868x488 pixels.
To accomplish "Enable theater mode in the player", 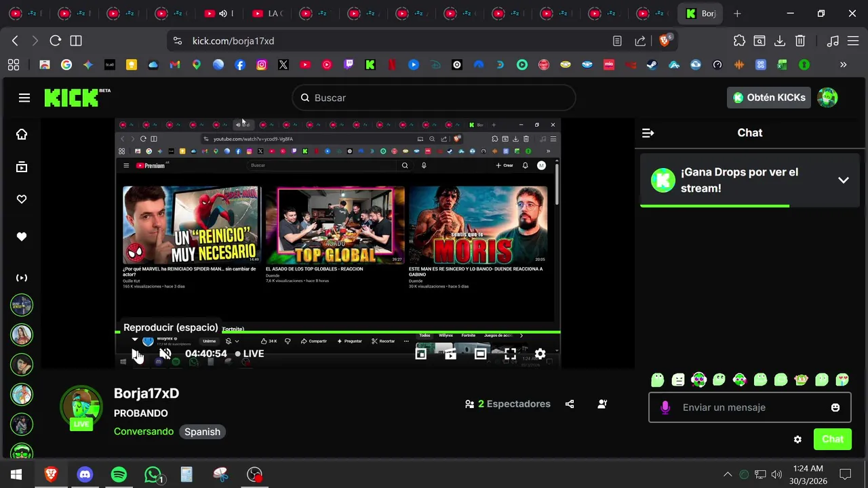I will (x=480, y=354).
